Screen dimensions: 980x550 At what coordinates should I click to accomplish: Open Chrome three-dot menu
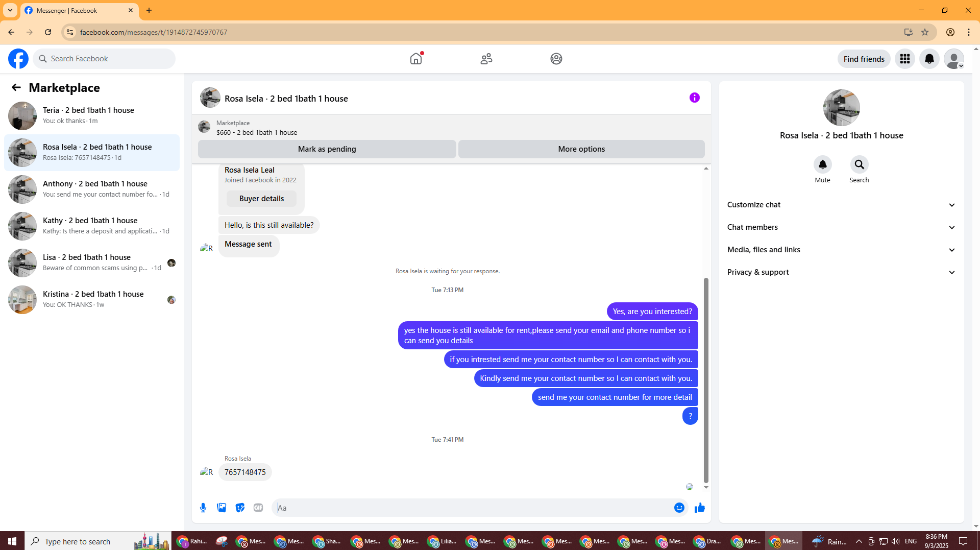tap(969, 32)
